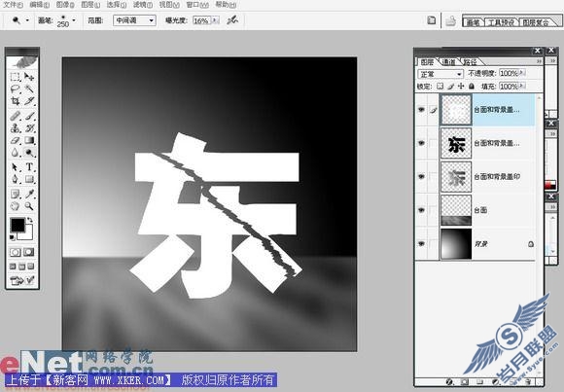Select the Crop tool
Screen dimensions: 564x392
click(x=15, y=101)
